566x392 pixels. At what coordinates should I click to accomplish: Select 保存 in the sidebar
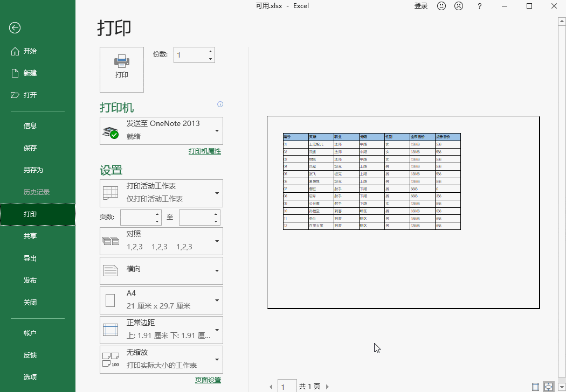pos(38,148)
